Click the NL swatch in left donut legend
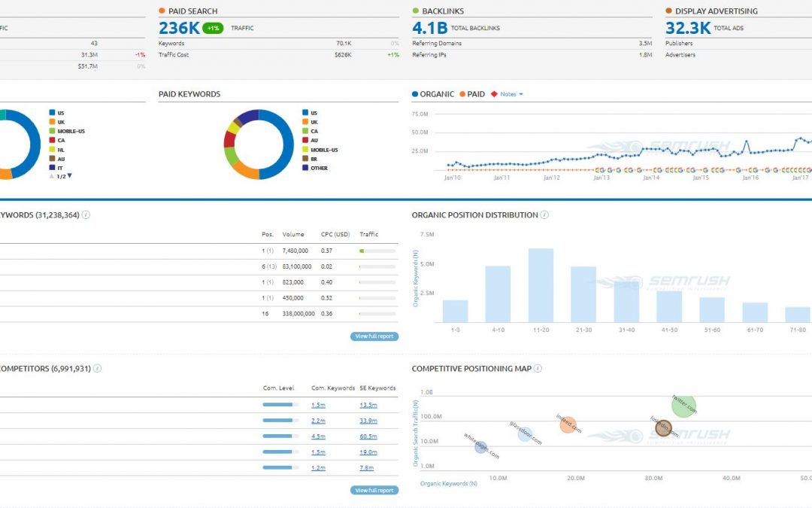 tap(53, 149)
